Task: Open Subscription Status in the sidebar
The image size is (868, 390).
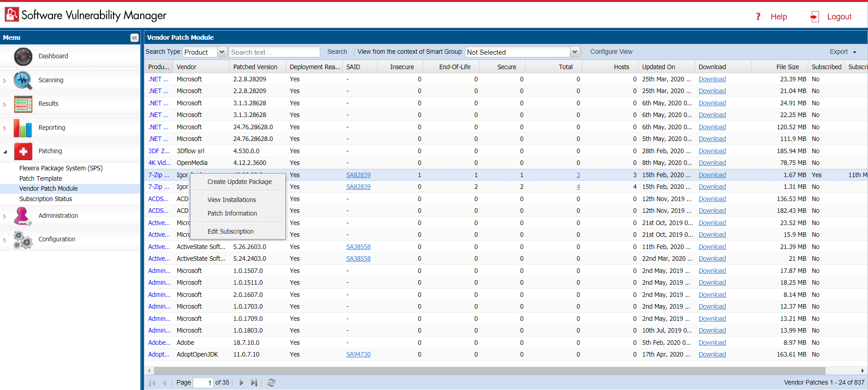Action: (46, 199)
